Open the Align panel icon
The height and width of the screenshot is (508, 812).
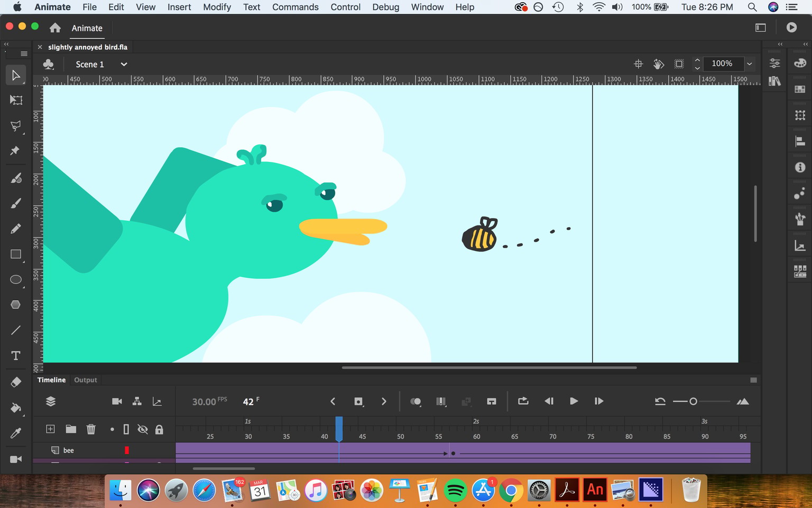pos(800,141)
